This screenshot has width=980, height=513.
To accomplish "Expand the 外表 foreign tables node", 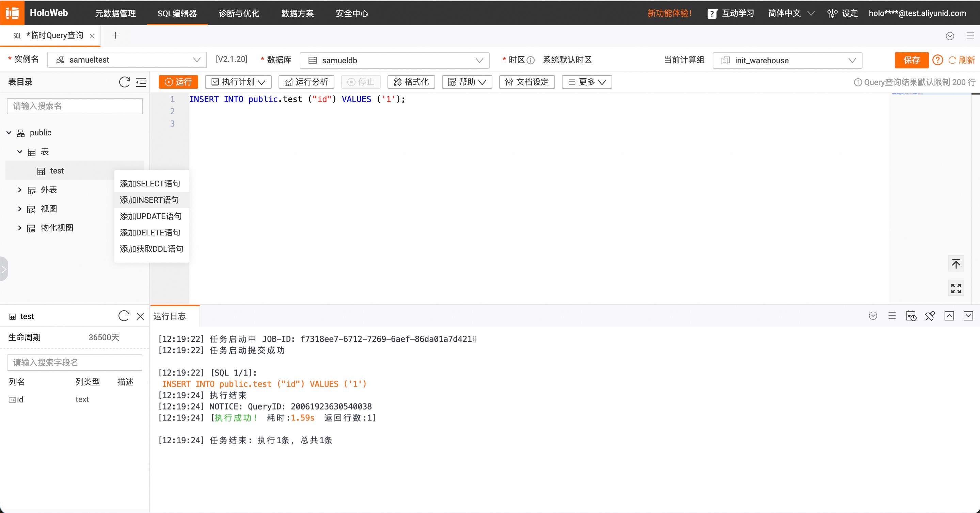I will [x=20, y=189].
